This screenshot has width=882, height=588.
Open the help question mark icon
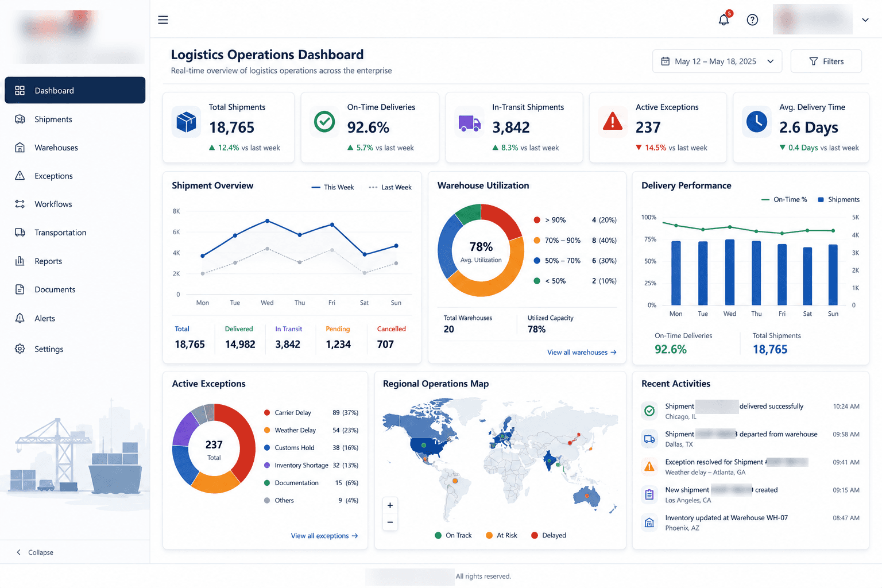[x=752, y=20]
